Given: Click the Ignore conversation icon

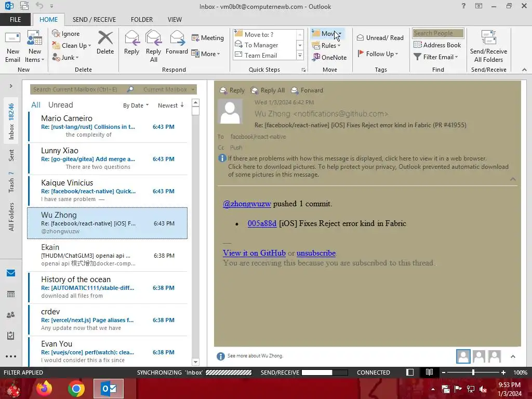Looking at the screenshot, I should [x=66, y=34].
